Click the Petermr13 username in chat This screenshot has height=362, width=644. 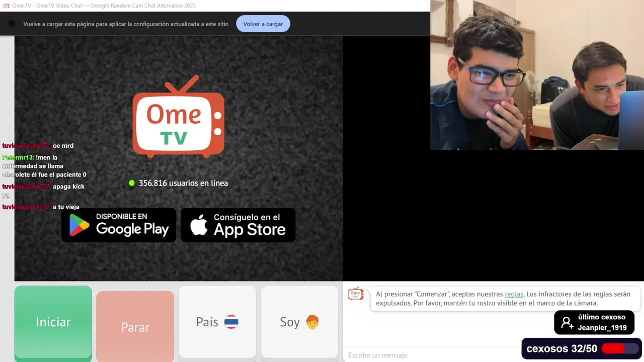18,157
